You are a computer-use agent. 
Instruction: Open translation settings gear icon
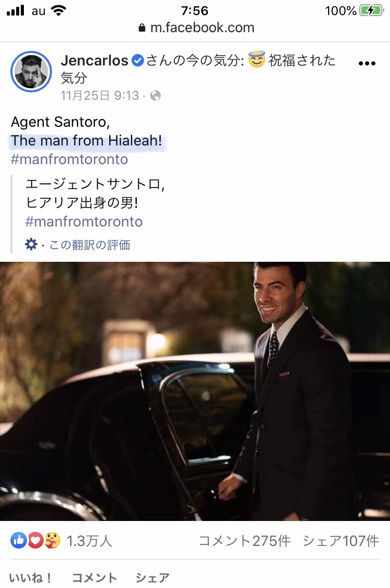click(31, 245)
